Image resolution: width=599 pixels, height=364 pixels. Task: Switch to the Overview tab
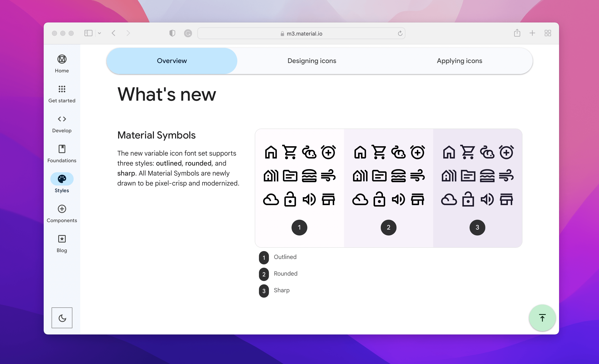172,61
